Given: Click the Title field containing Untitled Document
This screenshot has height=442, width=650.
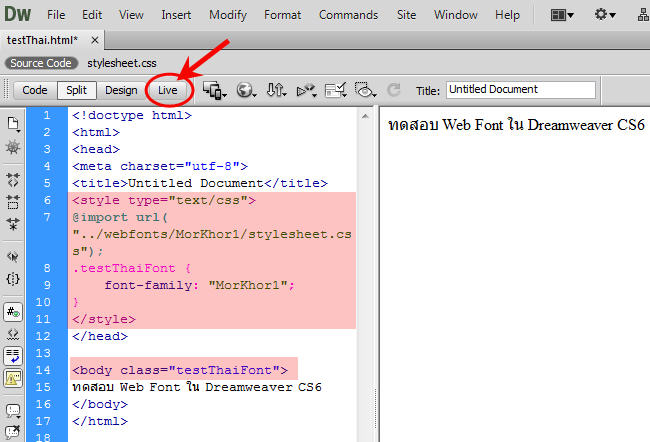Looking at the screenshot, I should click(521, 90).
